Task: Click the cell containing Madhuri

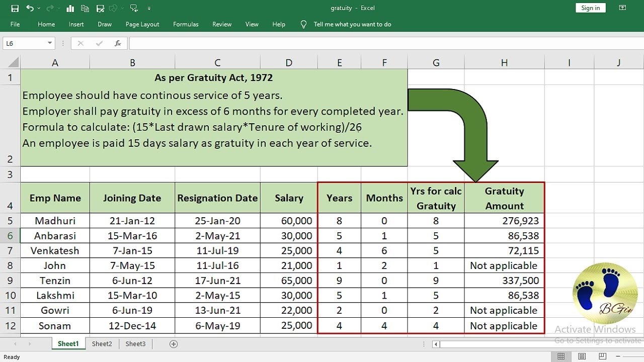Action: coord(55,221)
